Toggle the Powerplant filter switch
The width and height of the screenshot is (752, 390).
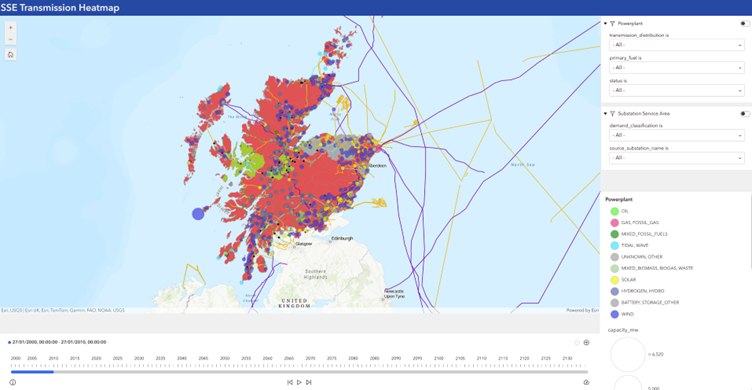[x=745, y=24]
